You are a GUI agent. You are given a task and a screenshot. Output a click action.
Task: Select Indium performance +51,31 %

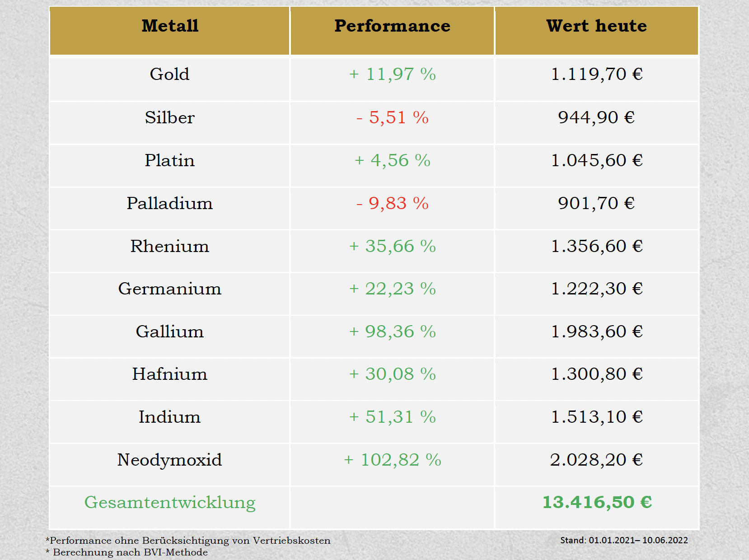tap(392, 417)
